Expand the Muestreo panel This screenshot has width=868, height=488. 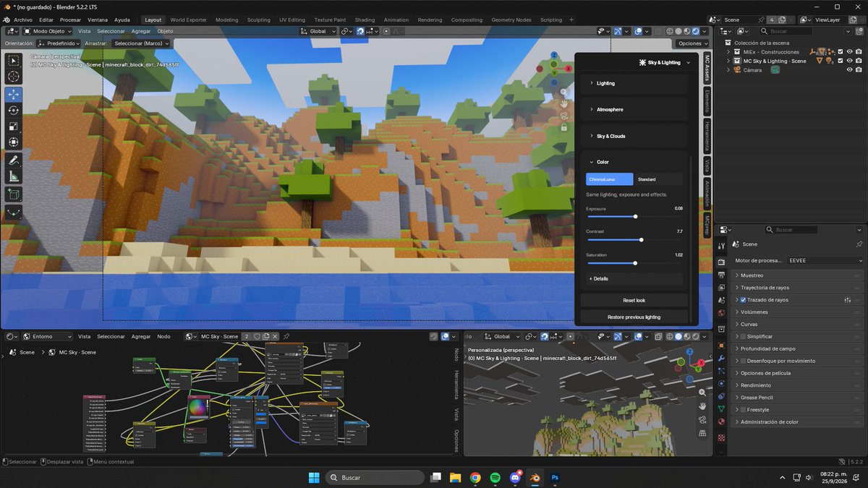point(798,275)
